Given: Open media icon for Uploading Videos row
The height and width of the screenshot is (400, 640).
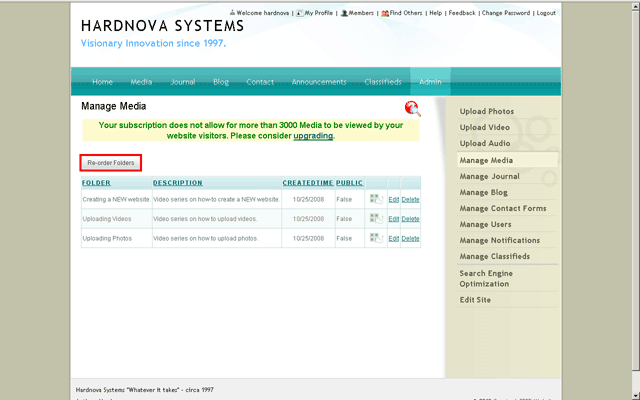Looking at the screenshot, I should [x=376, y=218].
